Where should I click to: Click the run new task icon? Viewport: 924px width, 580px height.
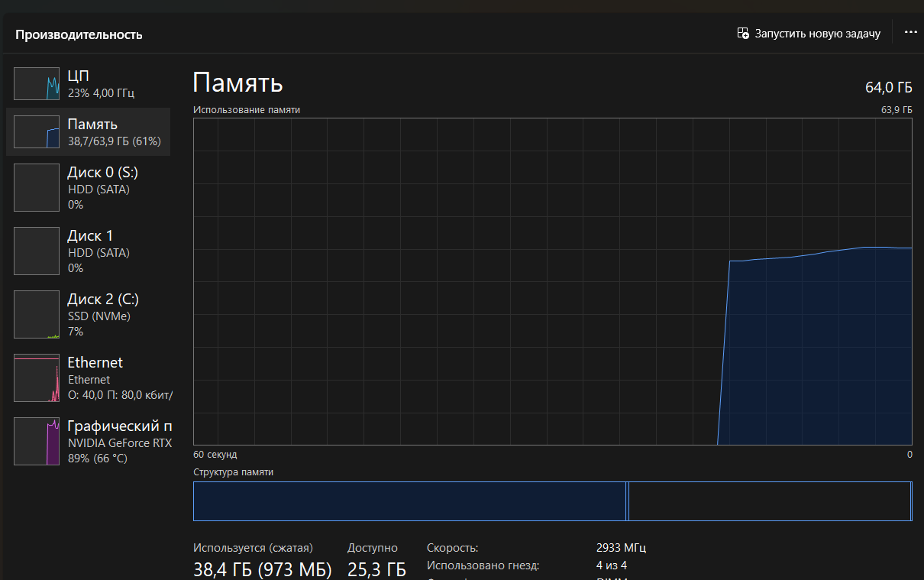[x=743, y=34]
